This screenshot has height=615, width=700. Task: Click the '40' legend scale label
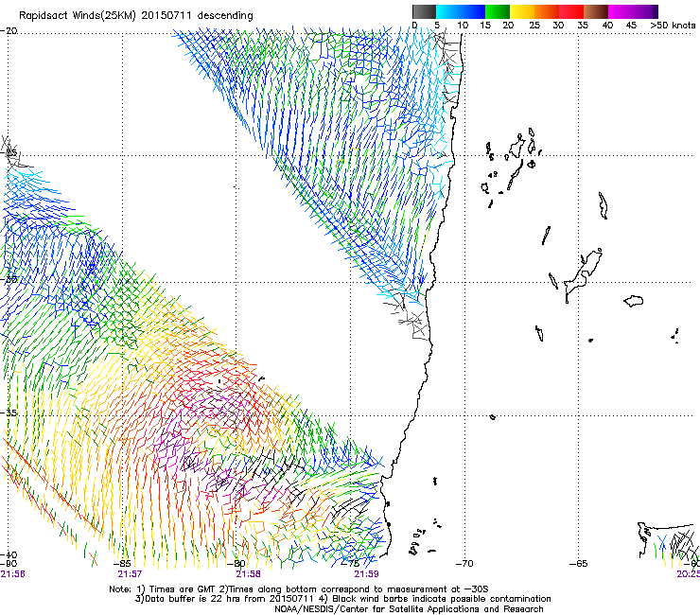point(607,25)
